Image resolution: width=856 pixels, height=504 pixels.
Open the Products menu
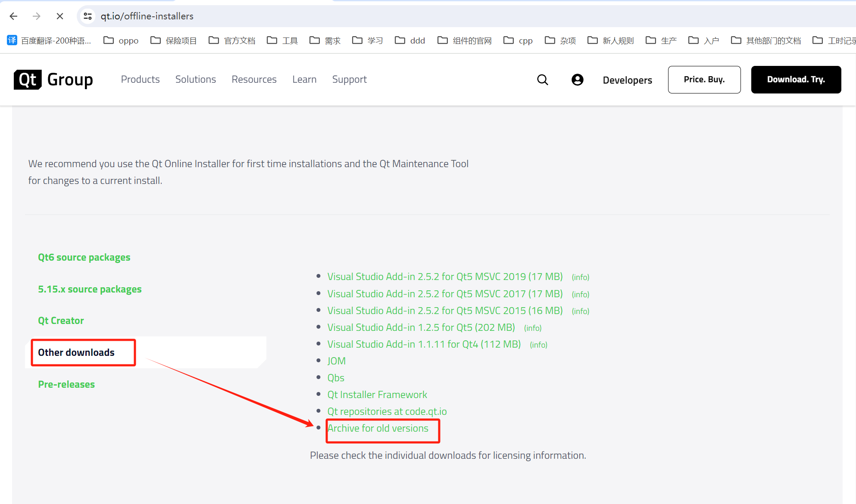140,80
